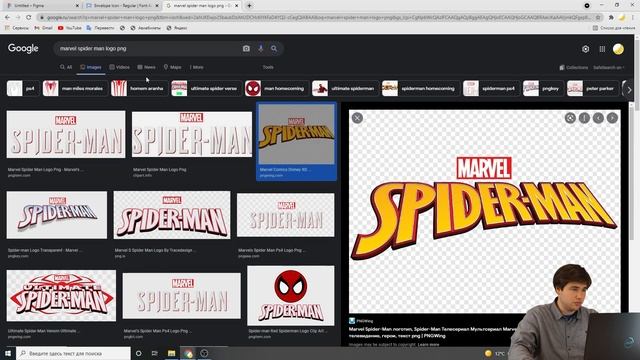Open Chrome profile icon in toolbar
Screen dimensions: 640x360
click(622, 17)
